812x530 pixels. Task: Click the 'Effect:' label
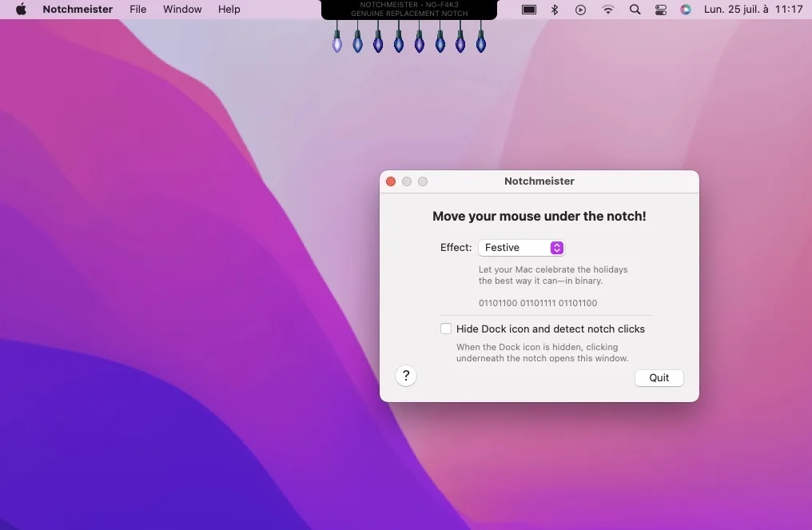click(456, 248)
